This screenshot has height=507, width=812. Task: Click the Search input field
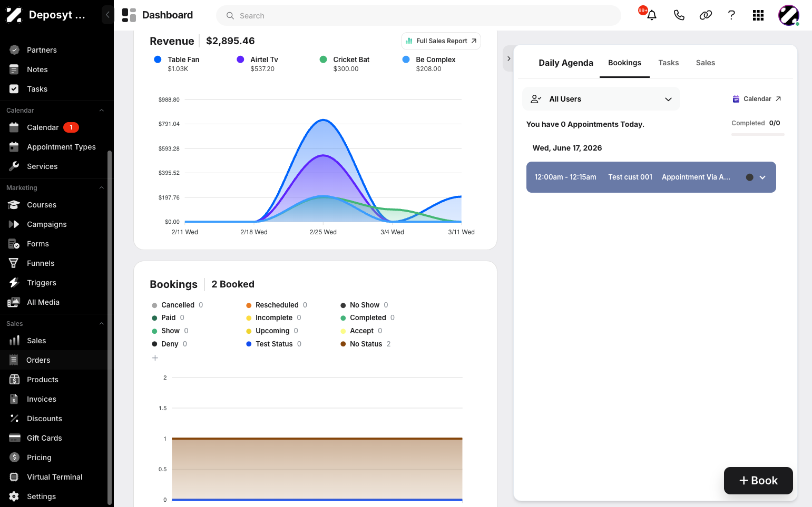click(418, 16)
